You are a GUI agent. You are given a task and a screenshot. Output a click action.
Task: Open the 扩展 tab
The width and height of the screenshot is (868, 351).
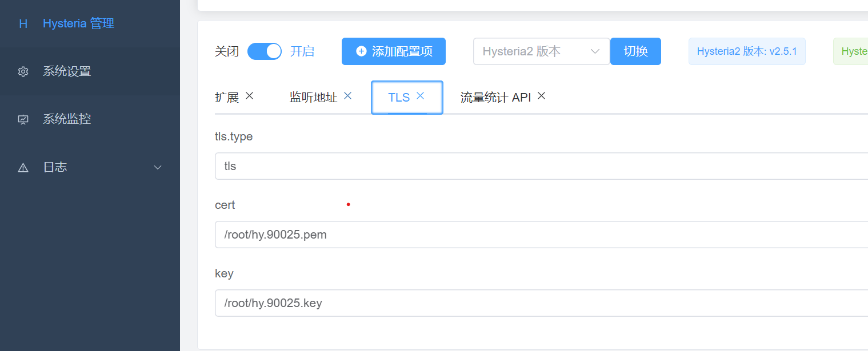[227, 97]
